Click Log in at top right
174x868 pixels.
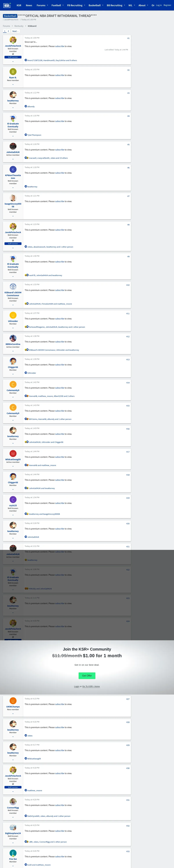[159, 5]
